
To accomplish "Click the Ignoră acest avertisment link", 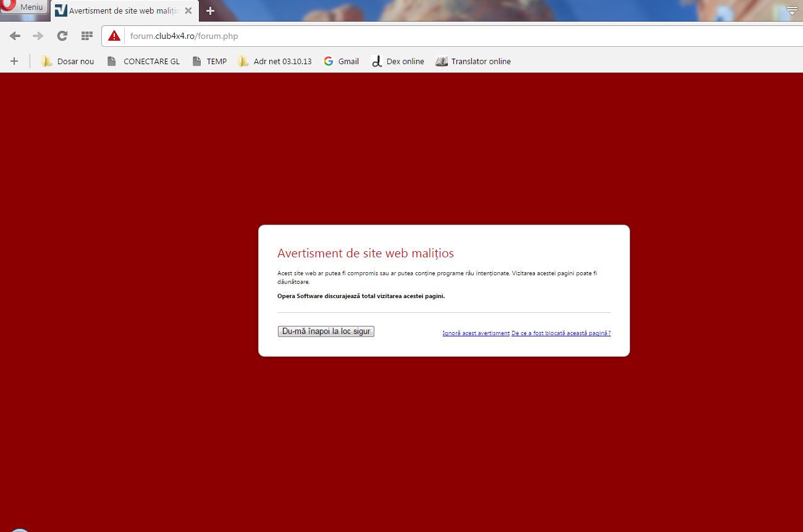I will click(476, 333).
